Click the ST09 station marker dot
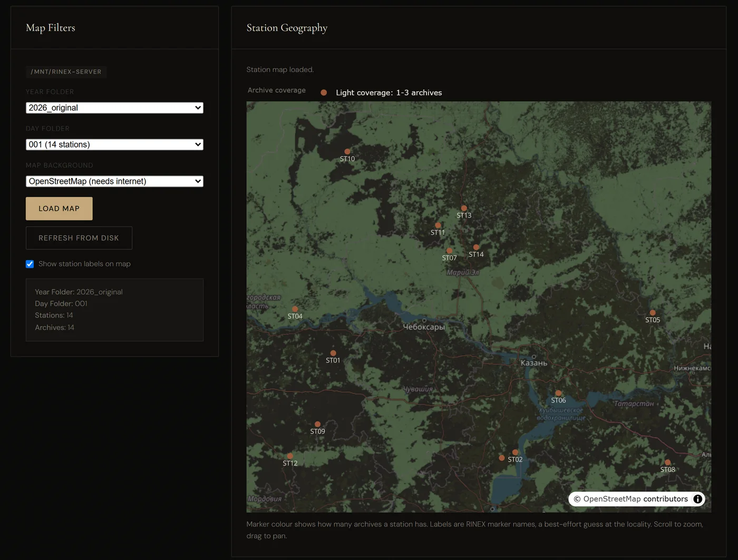738x560 pixels. pyautogui.click(x=318, y=424)
